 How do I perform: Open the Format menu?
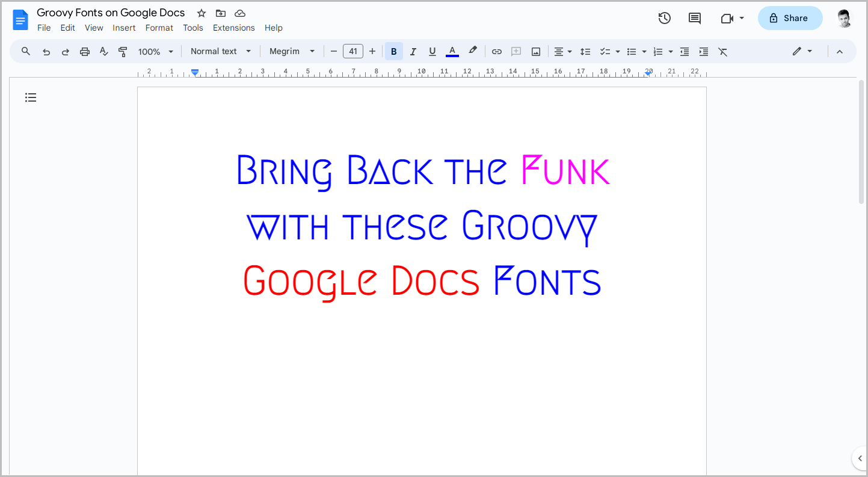point(159,28)
